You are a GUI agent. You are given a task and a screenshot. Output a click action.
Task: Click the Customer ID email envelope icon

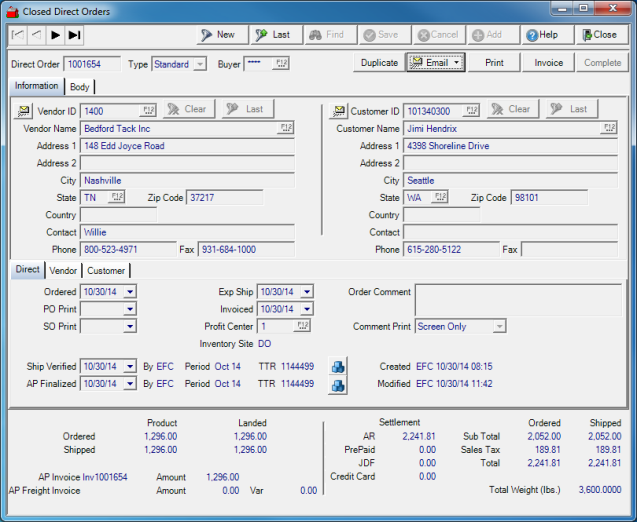tap(339, 111)
